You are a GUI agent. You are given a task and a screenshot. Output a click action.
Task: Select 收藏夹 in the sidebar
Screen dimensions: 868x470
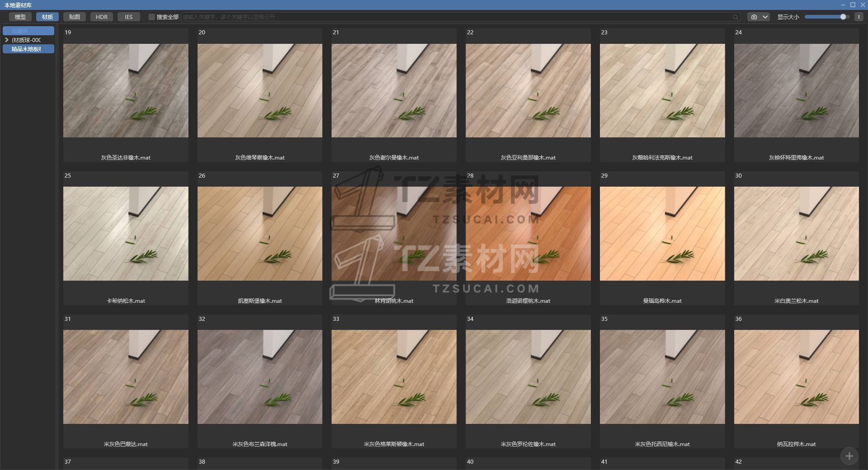point(28,31)
